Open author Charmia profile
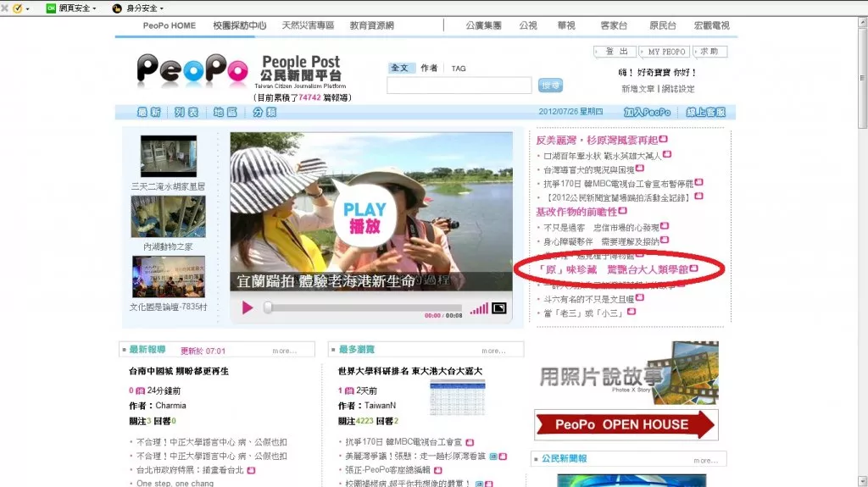The image size is (868, 487). pyautogui.click(x=170, y=405)
